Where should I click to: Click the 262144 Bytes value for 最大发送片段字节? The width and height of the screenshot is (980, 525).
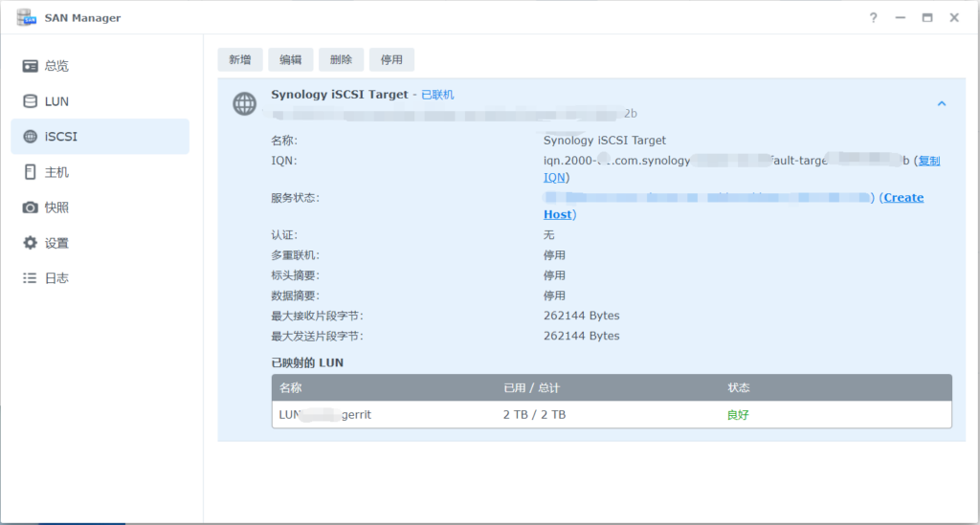pyautogui.click(x=582, y=336)
